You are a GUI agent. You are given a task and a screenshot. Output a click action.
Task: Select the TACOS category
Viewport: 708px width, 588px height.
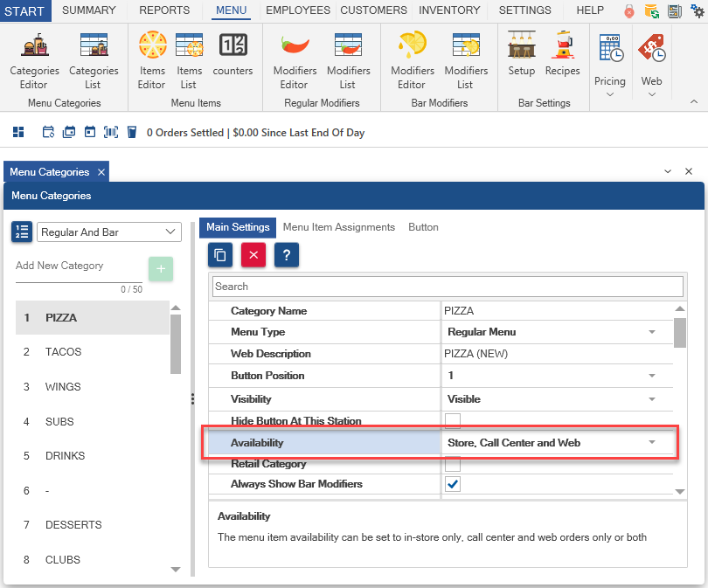click(63, 352)
